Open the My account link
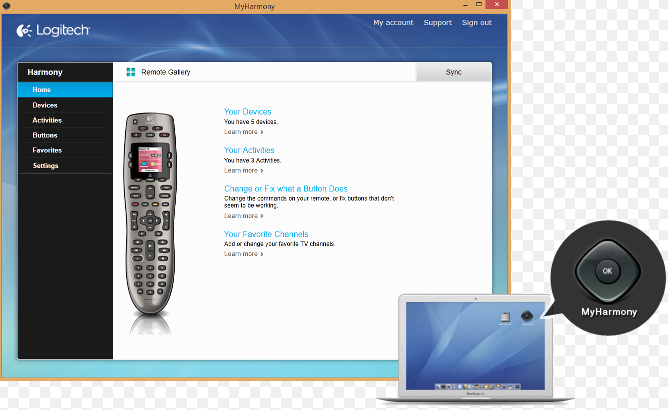The height and width of the screenshot is (410, 668). pyautogui.click(x=393, y=23)
